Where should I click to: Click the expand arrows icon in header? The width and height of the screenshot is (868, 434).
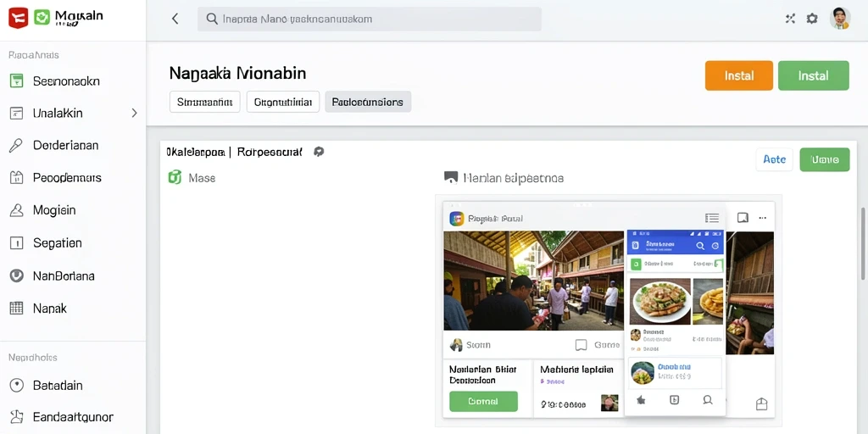(x=790, y=19)
